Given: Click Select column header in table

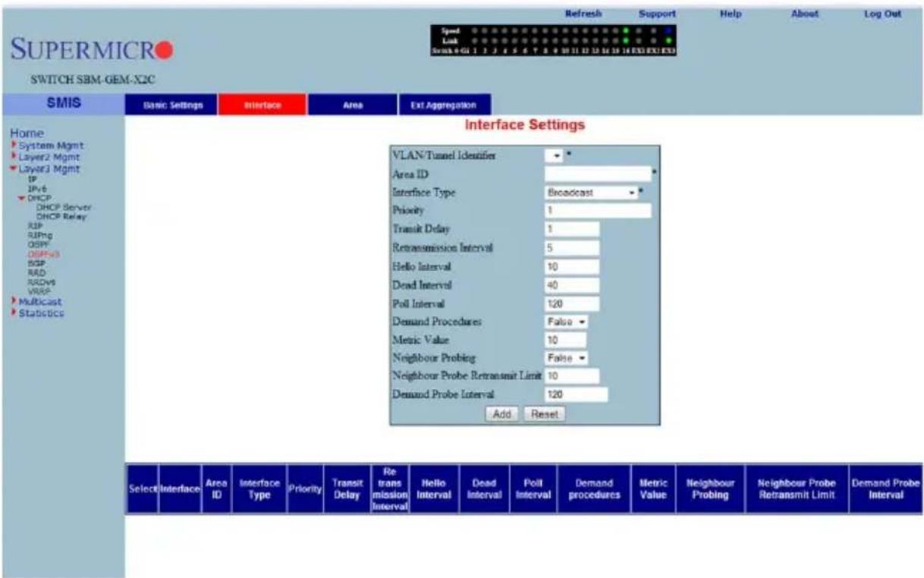Looking at the screenshot, I should click(141, 490).
